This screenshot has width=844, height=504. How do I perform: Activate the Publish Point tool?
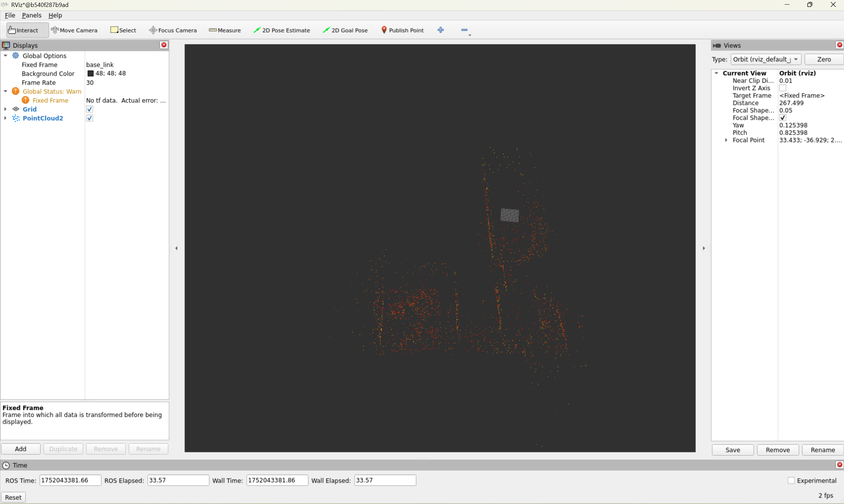[x=402, y=30]
